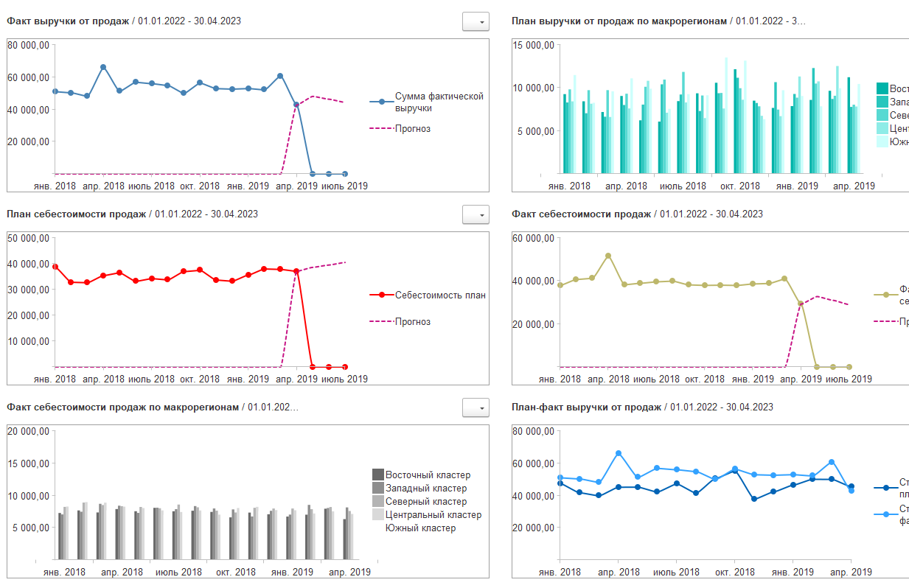This screenshot has height=588, width=909.
Task: Click the topmost dark teal swatch in the План выручки legend
Action: click(882, 88)
